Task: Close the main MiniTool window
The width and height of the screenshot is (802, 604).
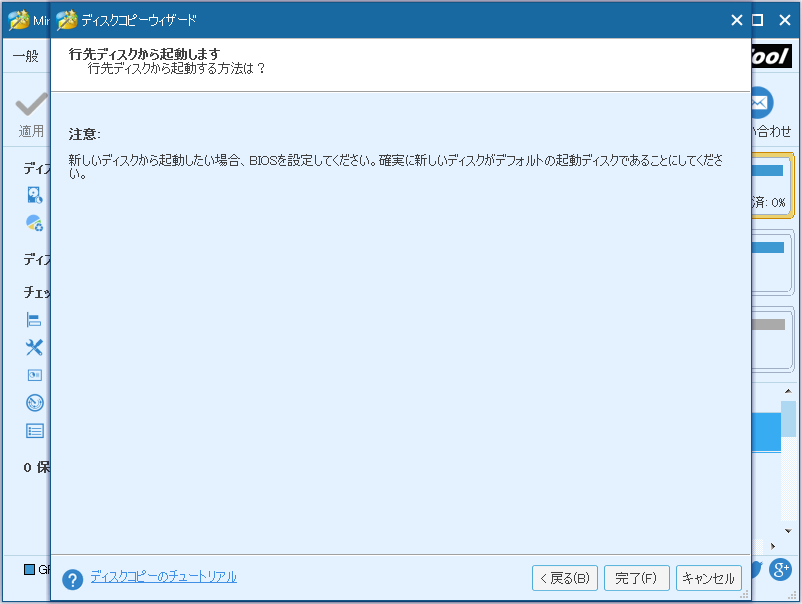Action: (785, 20)
